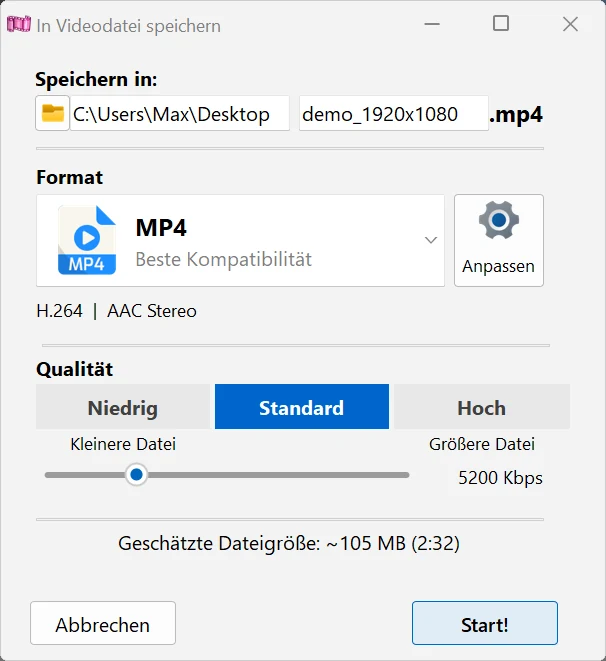Expand the MP4 format dropdown chevron
The height and width of the screenshot is (661, 606).
431,240
